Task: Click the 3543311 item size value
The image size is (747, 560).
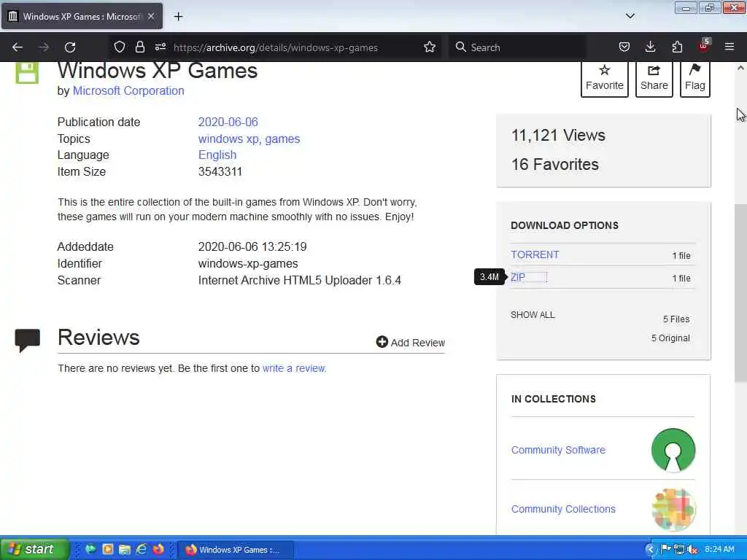Action: (x=220, y=171)
